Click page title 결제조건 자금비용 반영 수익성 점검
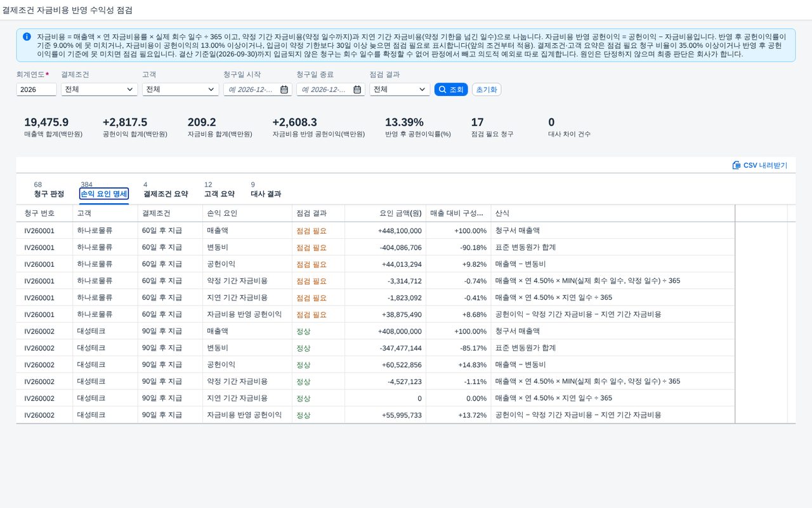Viewport: 812px width, 508px height. (68, 11)
